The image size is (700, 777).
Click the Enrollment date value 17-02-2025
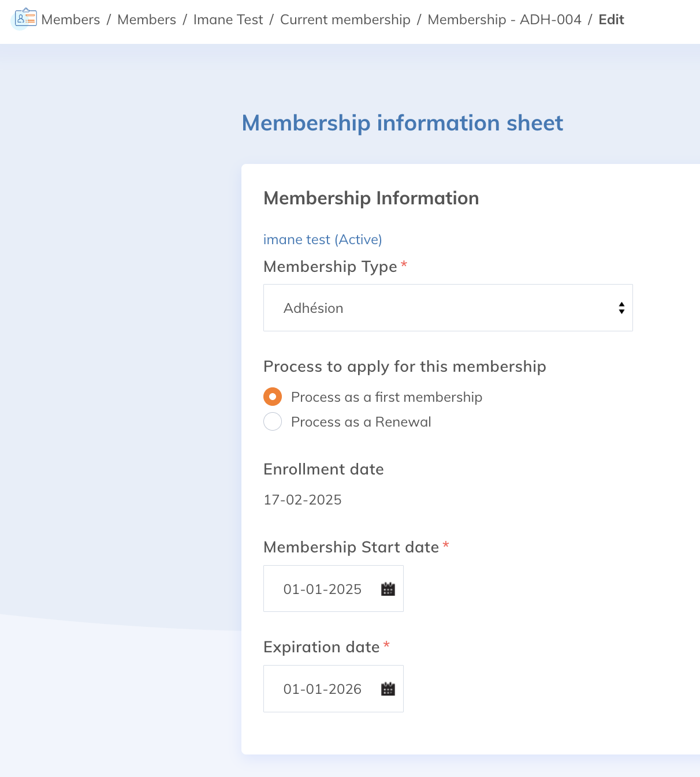point(303,500)
